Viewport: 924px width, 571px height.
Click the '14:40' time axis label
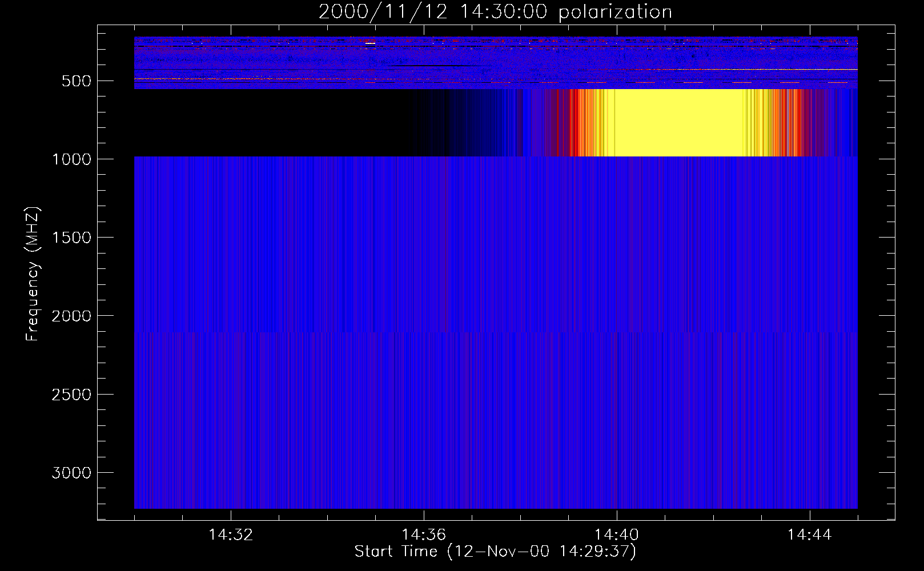617,535
